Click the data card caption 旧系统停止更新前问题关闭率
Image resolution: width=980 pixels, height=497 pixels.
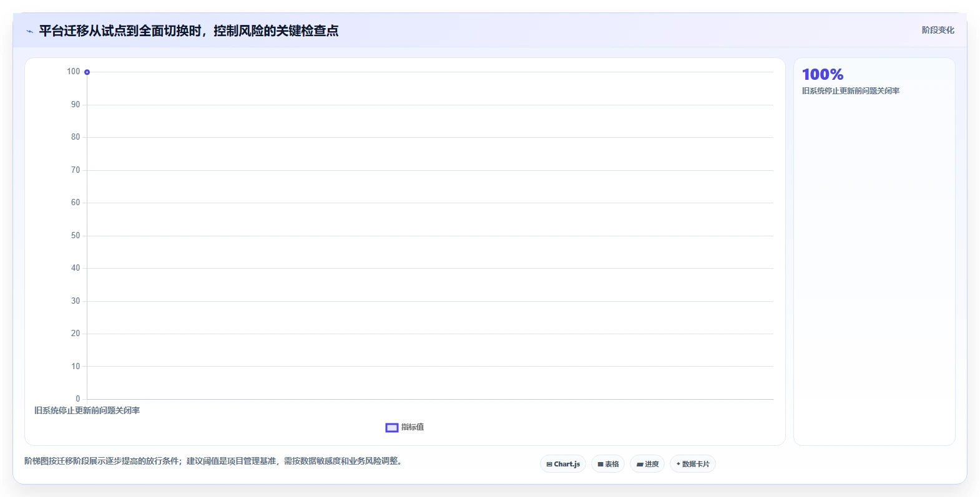tap(851, 91)
